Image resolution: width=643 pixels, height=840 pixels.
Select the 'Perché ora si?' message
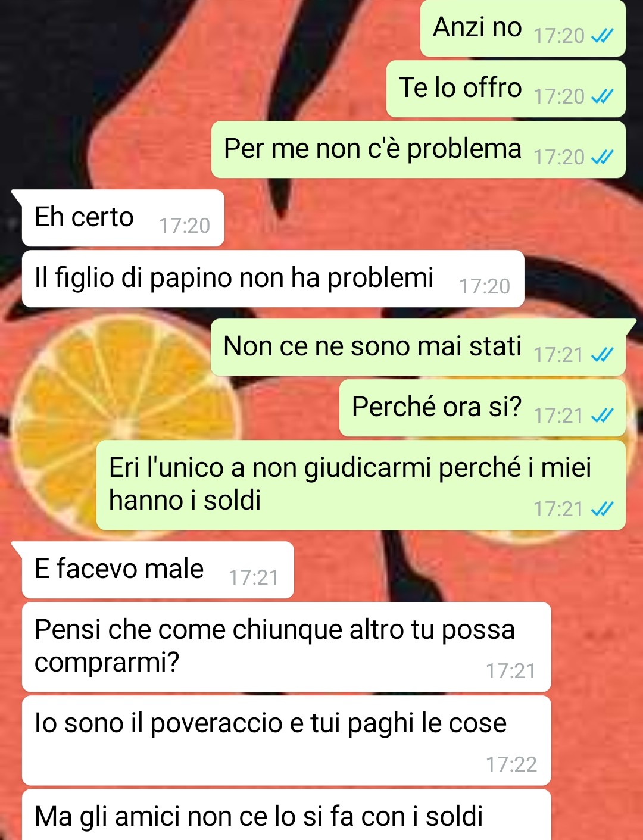click(x=482, y=408)
